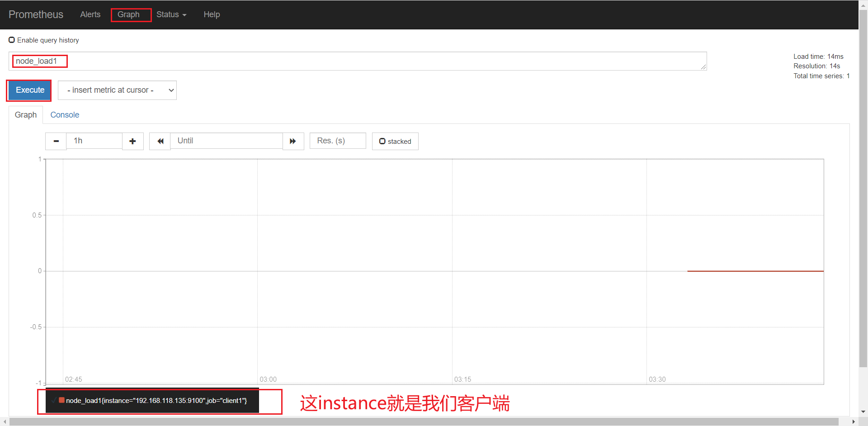Viewport: 868px width, 426px height.
Task: Click the resize grip of the query textarea
Action: click(703, 67)
